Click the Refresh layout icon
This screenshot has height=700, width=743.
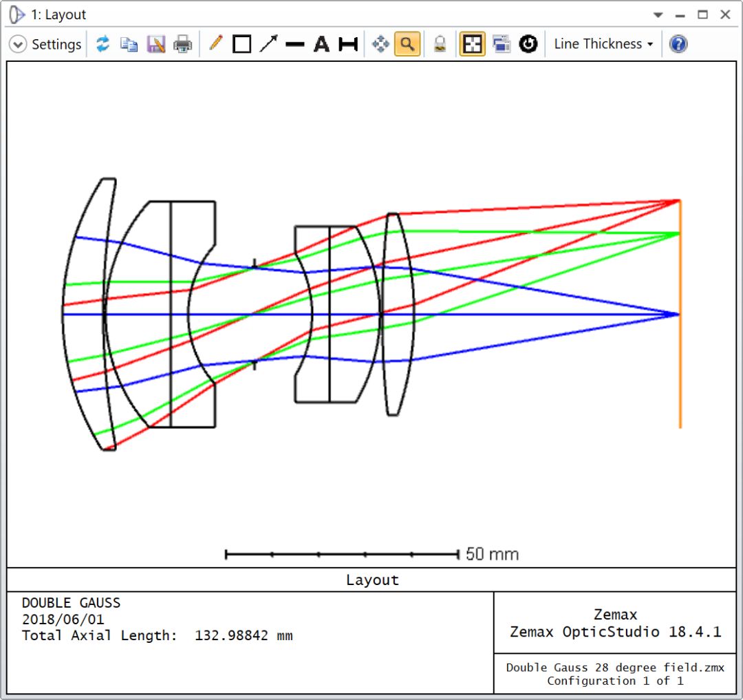point(103,44)
